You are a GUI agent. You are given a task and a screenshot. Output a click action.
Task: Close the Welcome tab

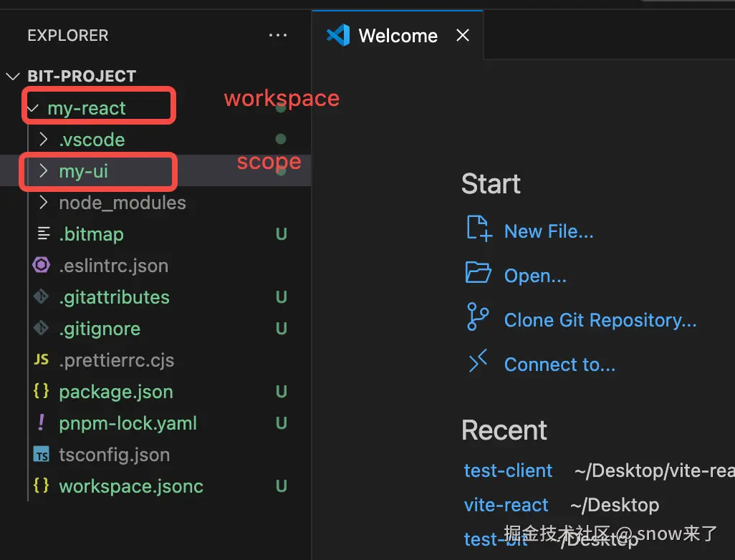pos(463,35)
